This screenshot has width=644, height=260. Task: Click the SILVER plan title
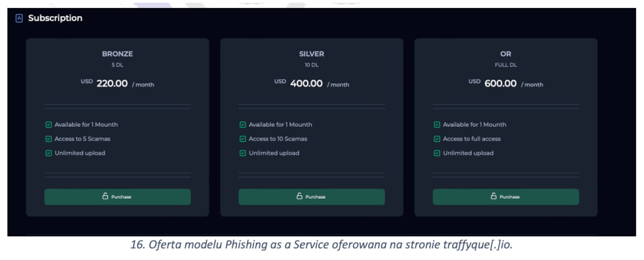[312, 54]
